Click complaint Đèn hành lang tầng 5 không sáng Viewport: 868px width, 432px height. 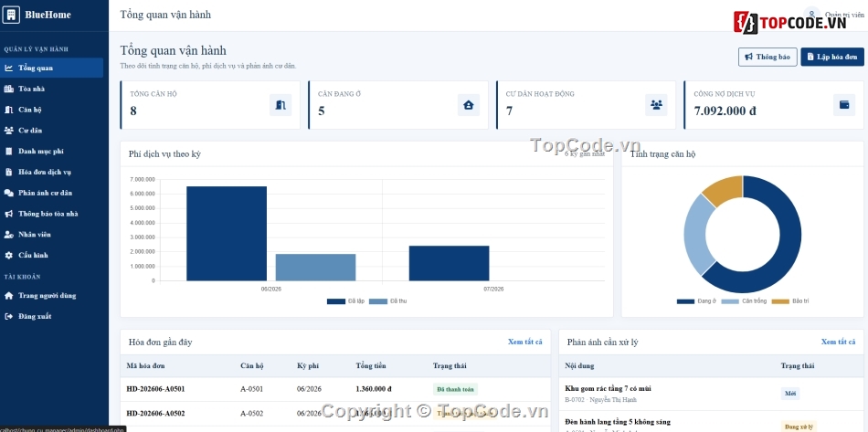[x=618, y=421]
